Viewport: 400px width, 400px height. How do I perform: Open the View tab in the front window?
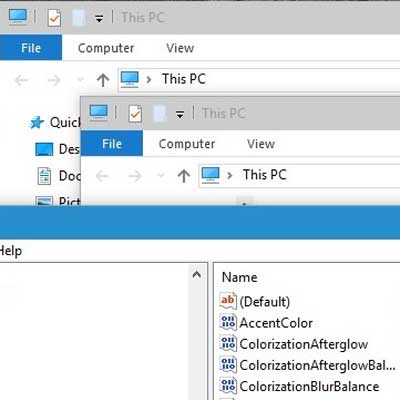(x=261, y=144)
